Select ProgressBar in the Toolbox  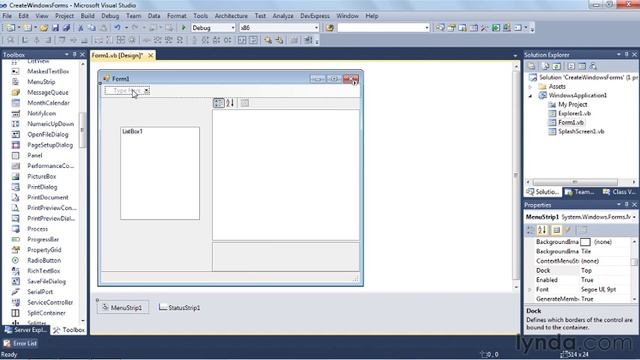coord(43,239)
